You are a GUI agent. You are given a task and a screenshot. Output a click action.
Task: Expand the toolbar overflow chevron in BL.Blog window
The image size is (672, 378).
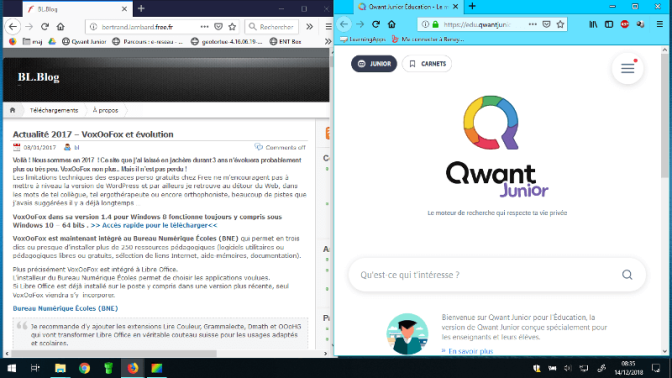click(309, 27)
